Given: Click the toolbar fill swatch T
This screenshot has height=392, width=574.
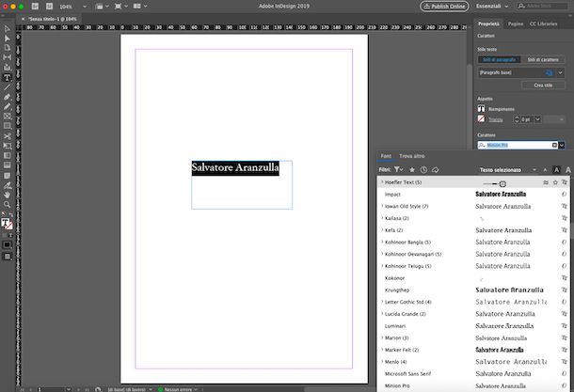Looking at the screenshot, I should coord(5,222).
